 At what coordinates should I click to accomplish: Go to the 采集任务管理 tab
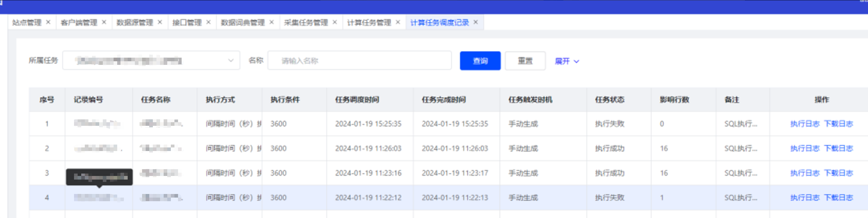click(x=306, y=23)
